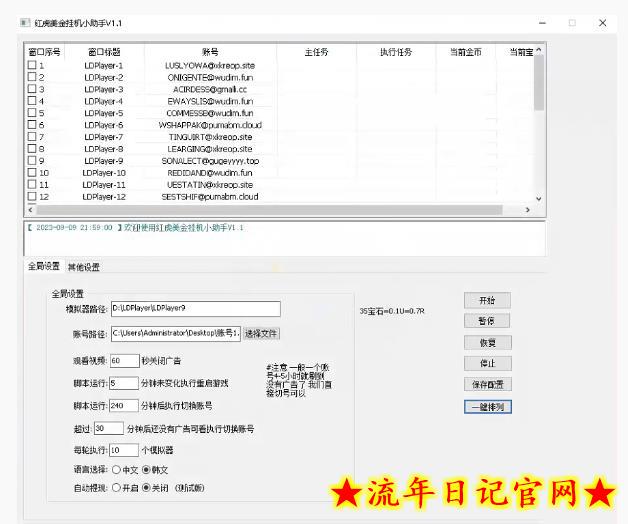The image size is (628, 524).
Task: Click the table's vertical scrollbar thumb
Action: pyautogui.click(x=539, y=82)
